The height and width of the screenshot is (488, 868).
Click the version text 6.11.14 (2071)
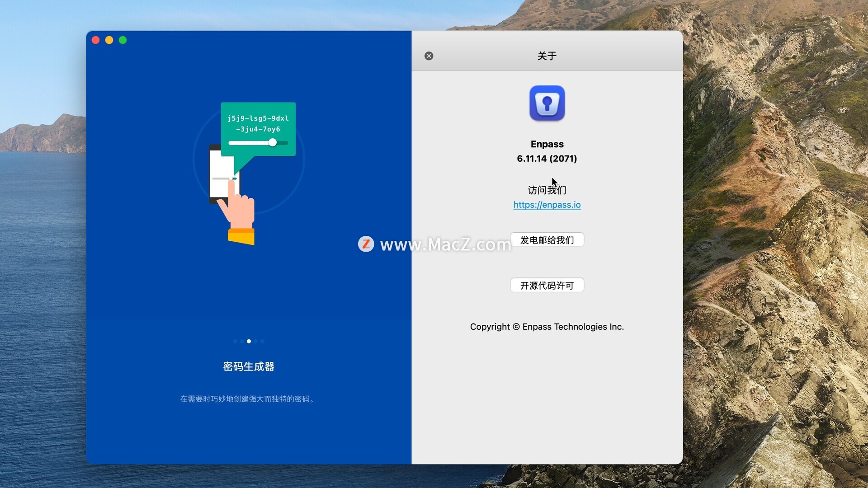547,159
